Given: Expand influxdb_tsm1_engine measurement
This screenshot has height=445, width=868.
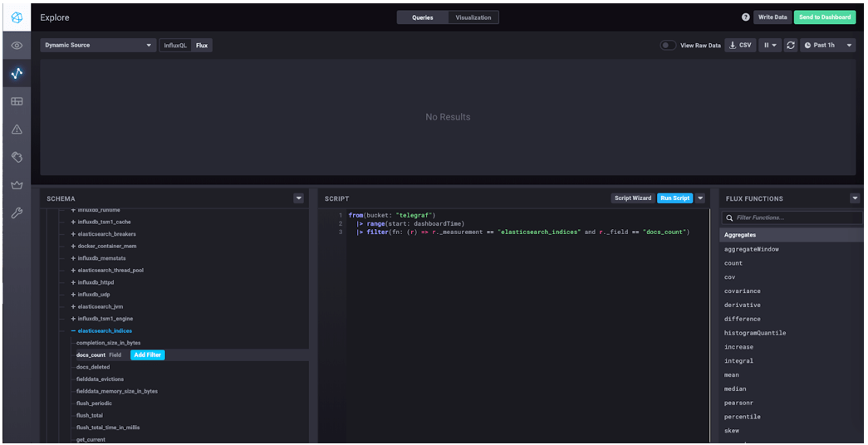Looking at the screenshot, I should tap(101, 319).
